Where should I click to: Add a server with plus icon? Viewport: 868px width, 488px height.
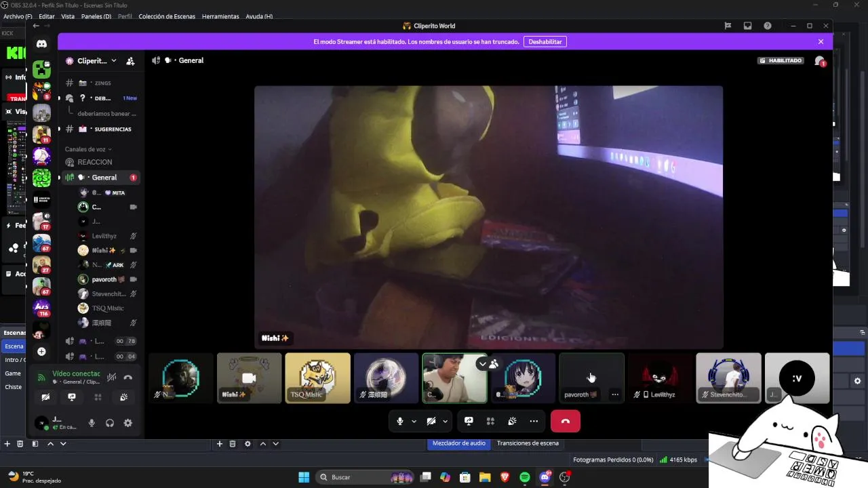41,352
